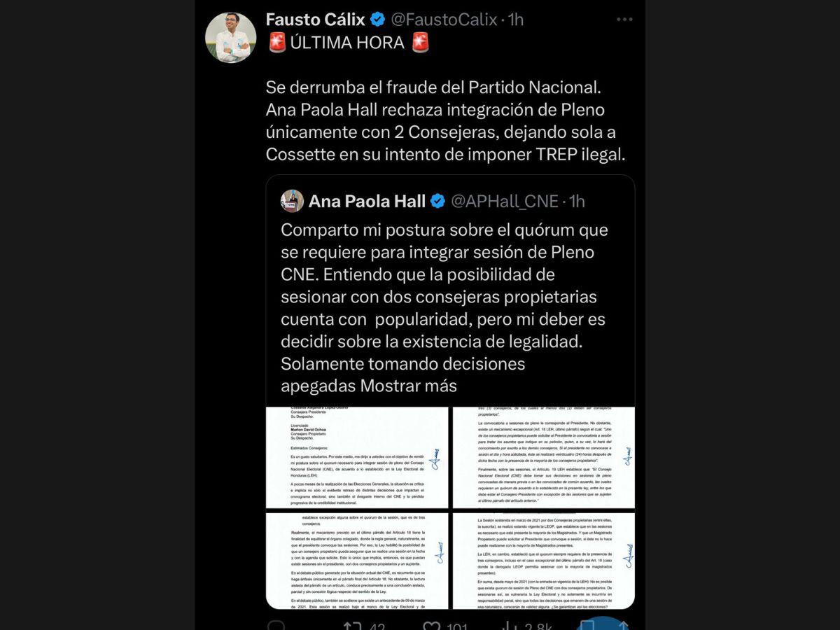Click the retweet icon showing 42

pyautogui.click(x=351, y=625)
